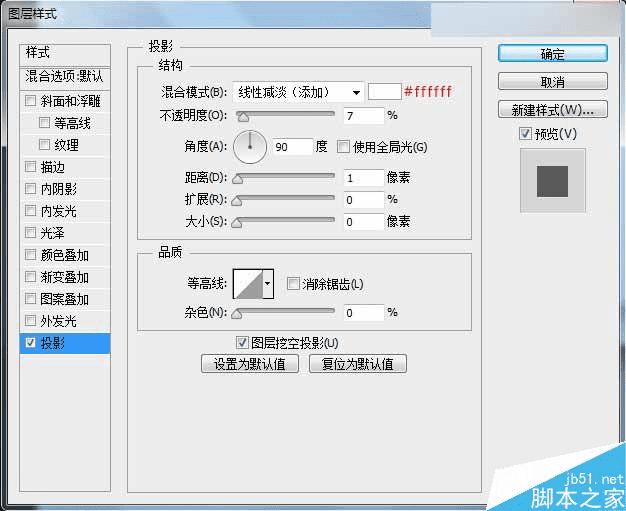Screen dimensions: 626x511
Task: Uncheck the 投影 style checkbox
Action: coord(30,343)
